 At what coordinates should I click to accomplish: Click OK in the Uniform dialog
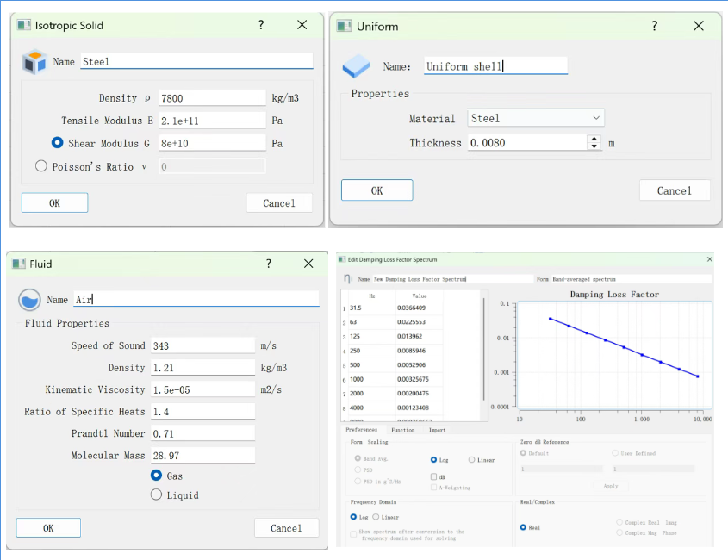point(377,190)
